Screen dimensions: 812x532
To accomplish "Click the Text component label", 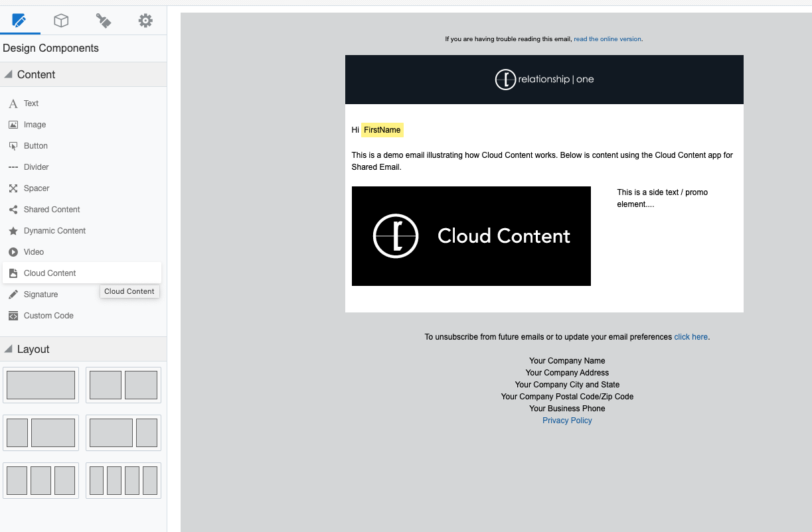I will [x=31, y=103].
